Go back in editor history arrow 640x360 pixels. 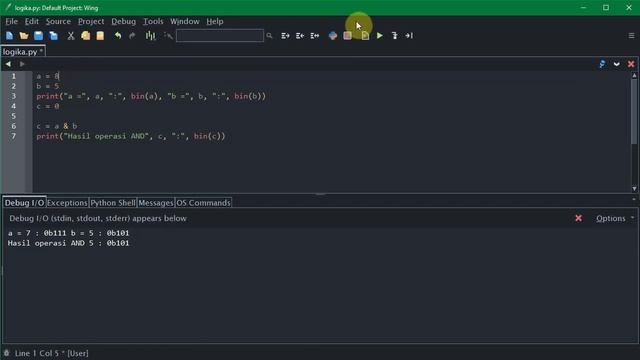point(8,64)
